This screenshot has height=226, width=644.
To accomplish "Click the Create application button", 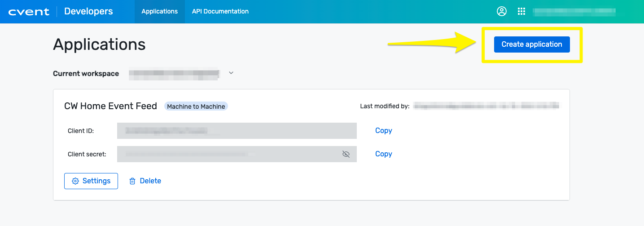I will click(x=532, y=44).
